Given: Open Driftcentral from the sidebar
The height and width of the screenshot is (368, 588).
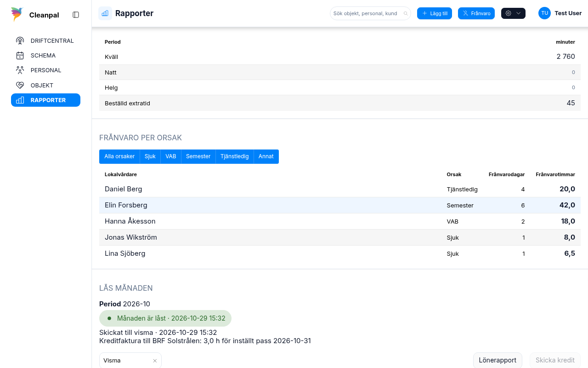Looking at the screenshot, I should pyautogui.click(x=45, y=40).
